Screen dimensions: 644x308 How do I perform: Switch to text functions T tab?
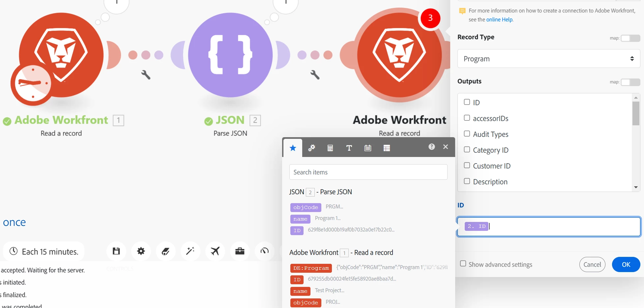(349, 148)
